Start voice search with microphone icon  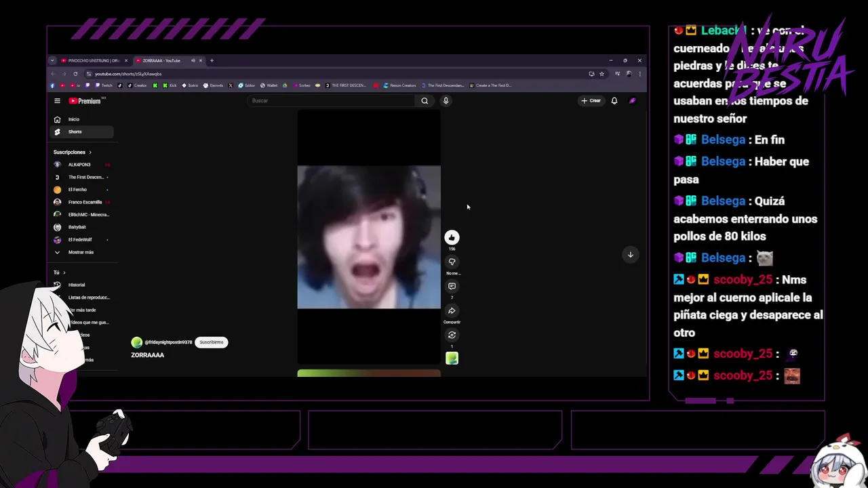point(446,100)
